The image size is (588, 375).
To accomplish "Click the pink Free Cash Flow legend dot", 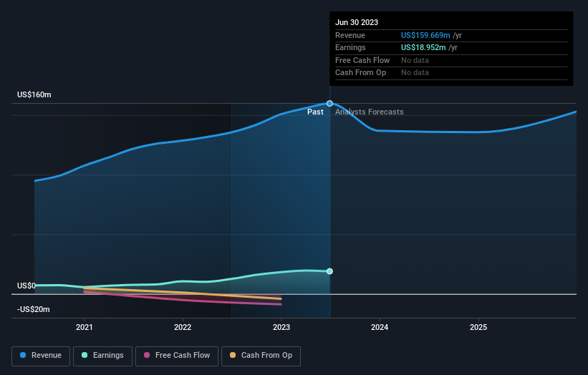I will (147, 355).
